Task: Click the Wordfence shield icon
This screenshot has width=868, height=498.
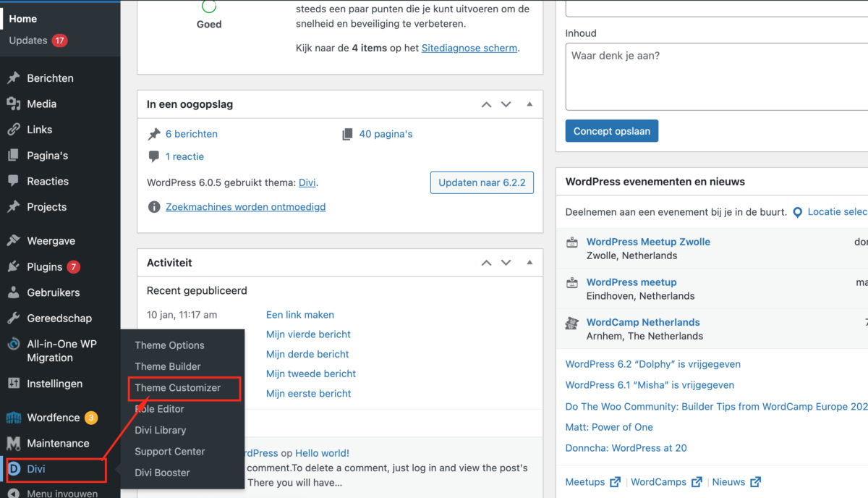Action: tap(13, 418)
